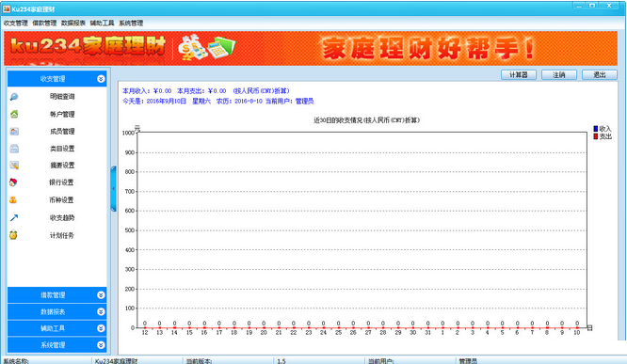627x364 pixels.
Task: Click the chart title 近30日的收支情况
Action: coord(366,120)
